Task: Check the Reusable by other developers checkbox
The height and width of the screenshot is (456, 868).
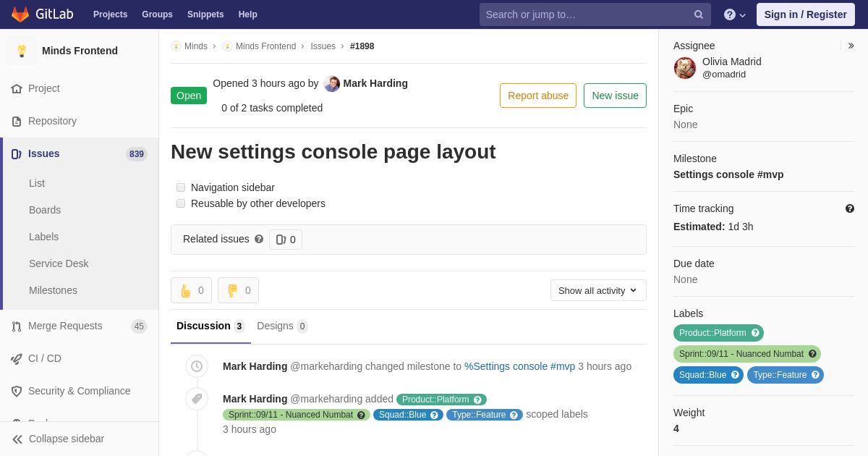Action: point(181,203)
